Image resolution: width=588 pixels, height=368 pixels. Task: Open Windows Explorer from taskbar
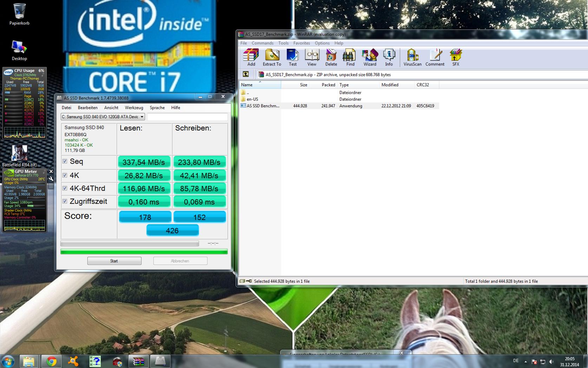29,361
